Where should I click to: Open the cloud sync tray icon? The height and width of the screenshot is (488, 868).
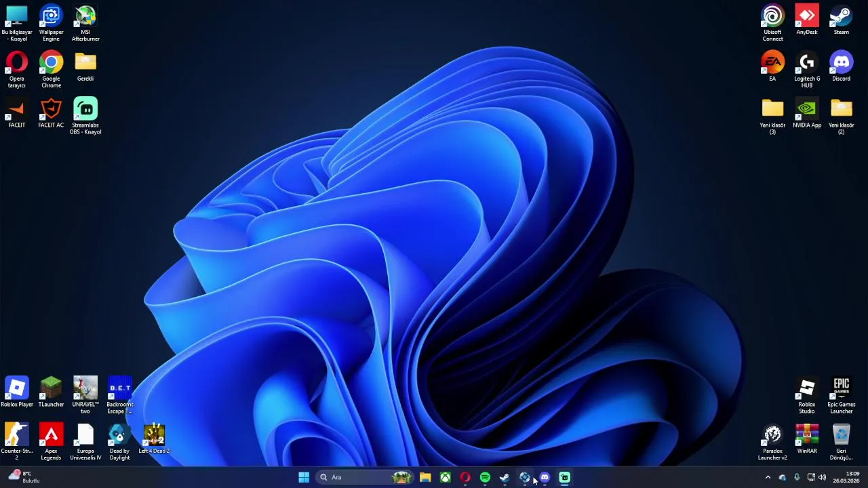click(783, 477)
